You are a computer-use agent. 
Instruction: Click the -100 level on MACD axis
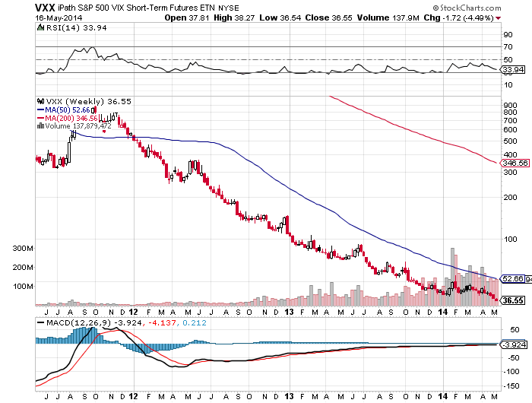[512, 371]
